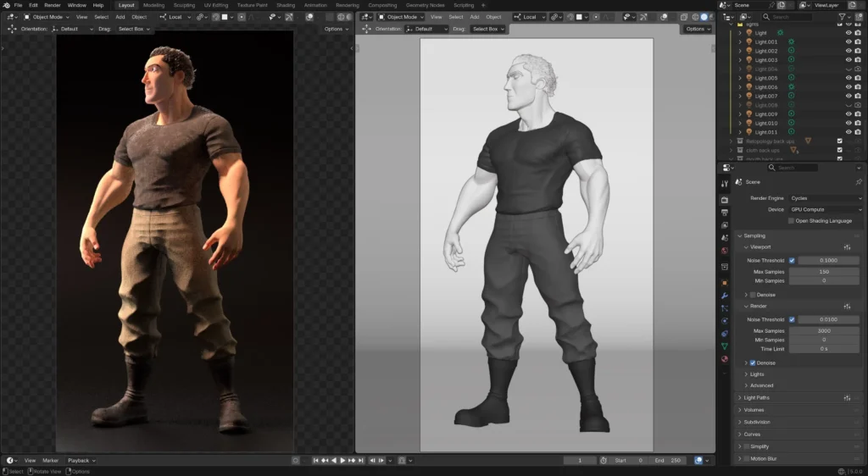Image resolution: width=868 pixels, height=476 pixels.
Task: Click the Viewport sampling presets icon
Action: pos(847,247)
